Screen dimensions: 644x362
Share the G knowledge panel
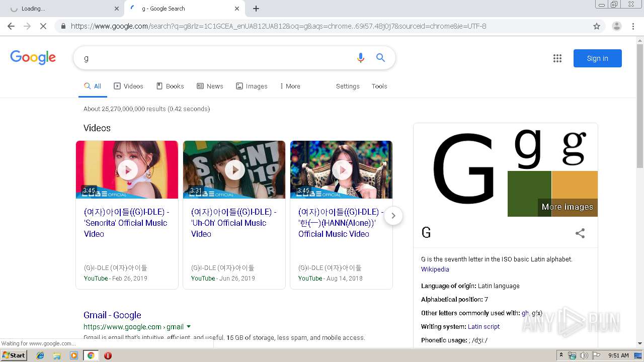(x=580, y=233)
